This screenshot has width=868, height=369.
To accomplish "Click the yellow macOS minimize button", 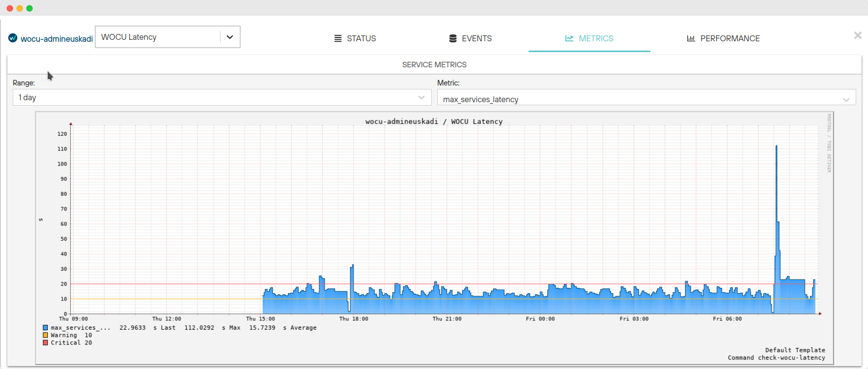I will coord(20,8).
